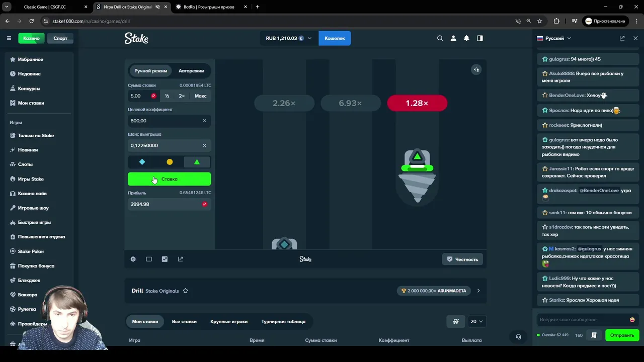Toggle theatre mode rectangle icon
644x362 pixels.
[149, 259]
